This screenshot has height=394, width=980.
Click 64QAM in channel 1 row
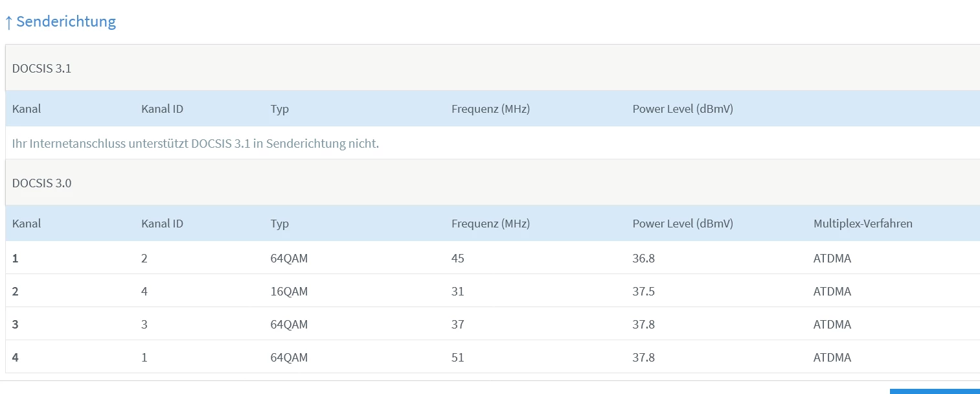(289, 259)
